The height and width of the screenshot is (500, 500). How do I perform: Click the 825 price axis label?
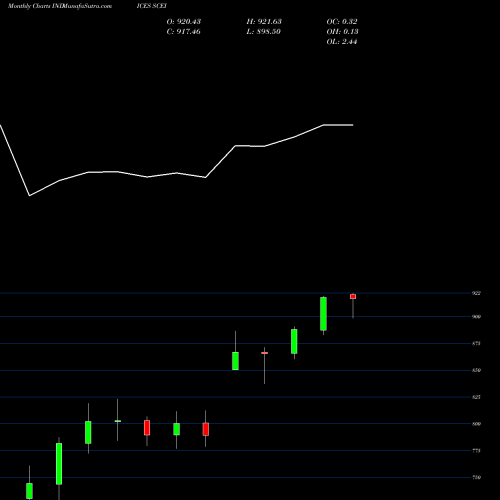(476, 397)
